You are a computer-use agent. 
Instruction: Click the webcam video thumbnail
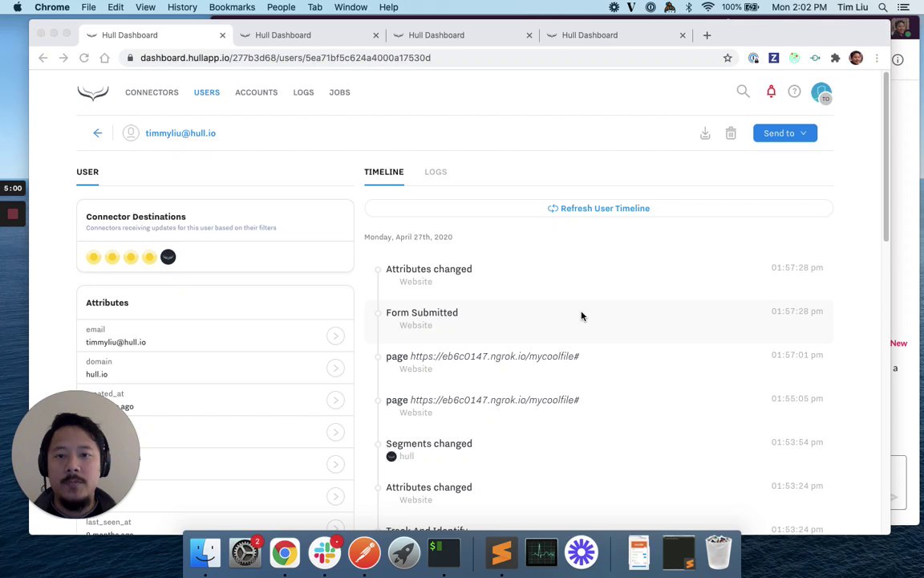pos(75,454)
